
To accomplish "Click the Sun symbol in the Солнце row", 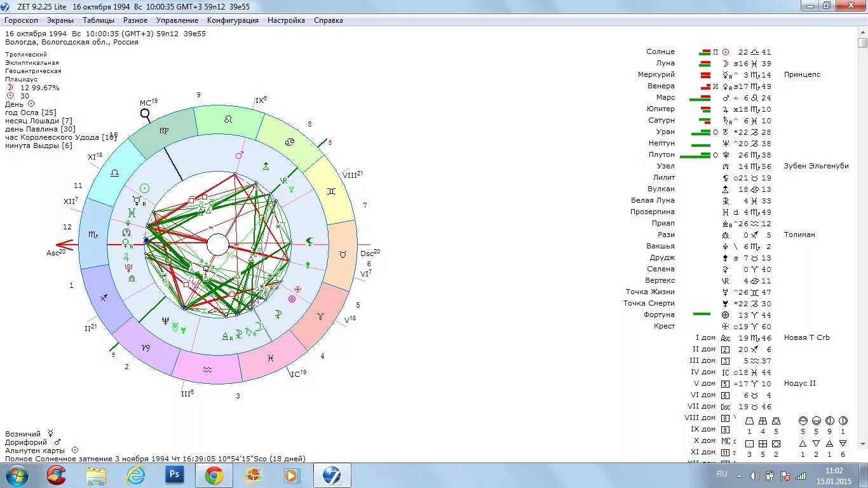I will [x=726, y=52].
